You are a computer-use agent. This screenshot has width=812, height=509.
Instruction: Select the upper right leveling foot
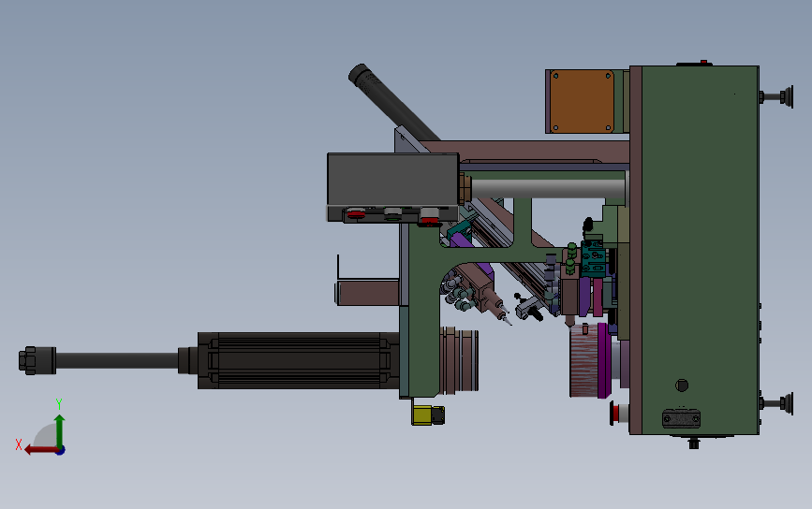[x=778, y=96]
